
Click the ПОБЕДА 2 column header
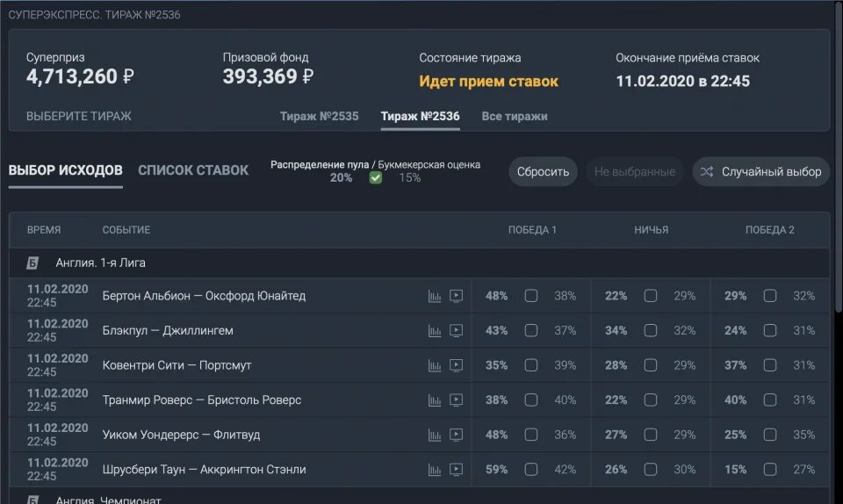coord(770,230)
